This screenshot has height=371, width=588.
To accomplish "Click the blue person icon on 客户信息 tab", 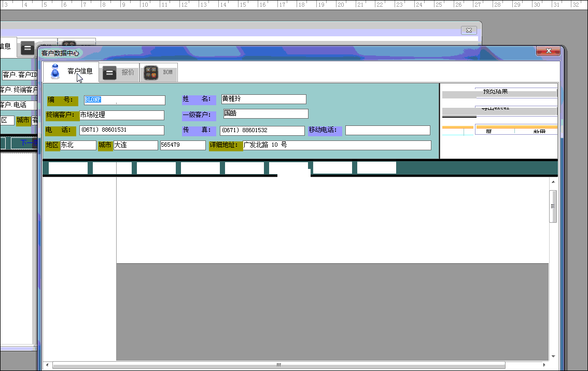I will pos(55,72).
